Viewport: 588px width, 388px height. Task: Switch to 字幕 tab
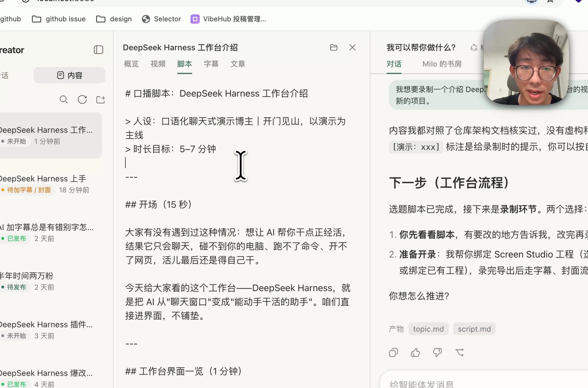pyautogui.click(x=211, y=64)
